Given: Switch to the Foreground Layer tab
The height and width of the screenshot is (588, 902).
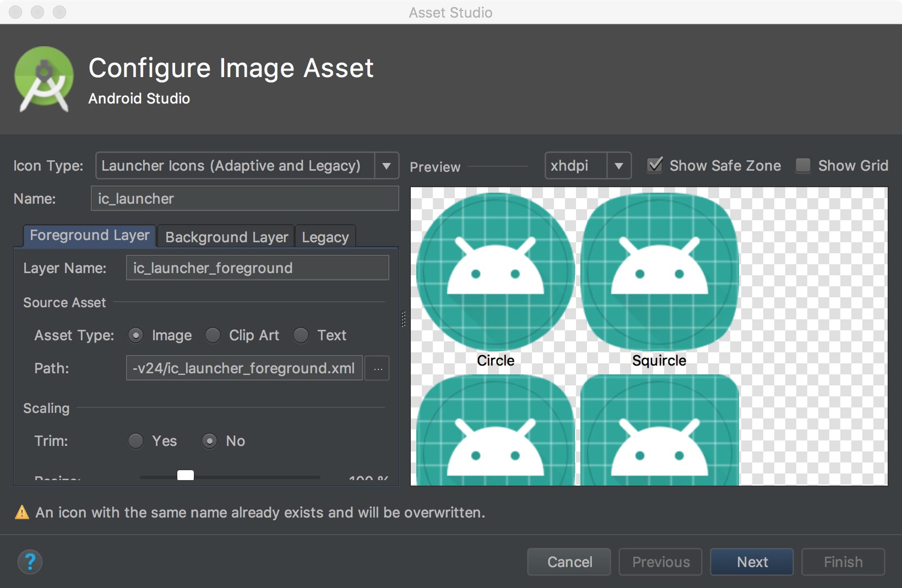Looking at the screenshot, I should 90,236.
